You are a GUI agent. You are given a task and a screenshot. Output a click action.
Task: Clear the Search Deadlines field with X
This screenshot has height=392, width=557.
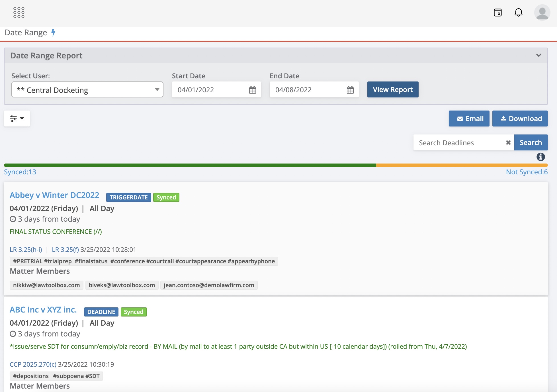click(x=508, y=142)
